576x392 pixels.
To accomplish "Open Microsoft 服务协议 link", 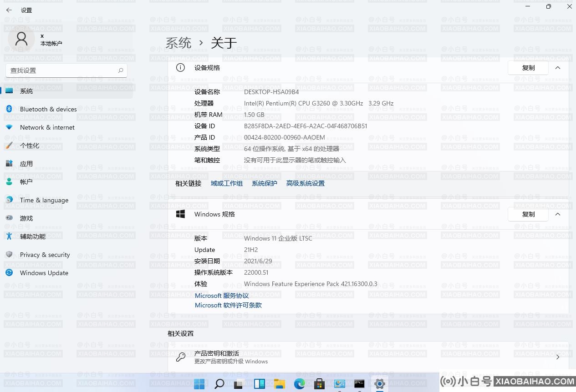I will click(x=222, y=296).
